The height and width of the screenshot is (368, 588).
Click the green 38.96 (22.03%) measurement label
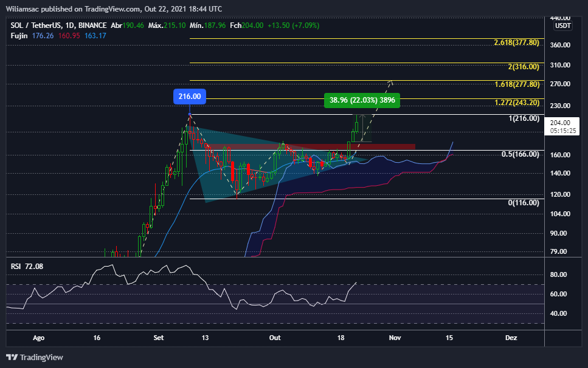362,100
